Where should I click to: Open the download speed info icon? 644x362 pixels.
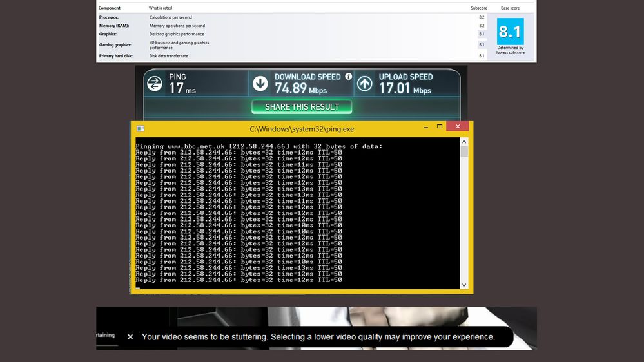[348, 77]
